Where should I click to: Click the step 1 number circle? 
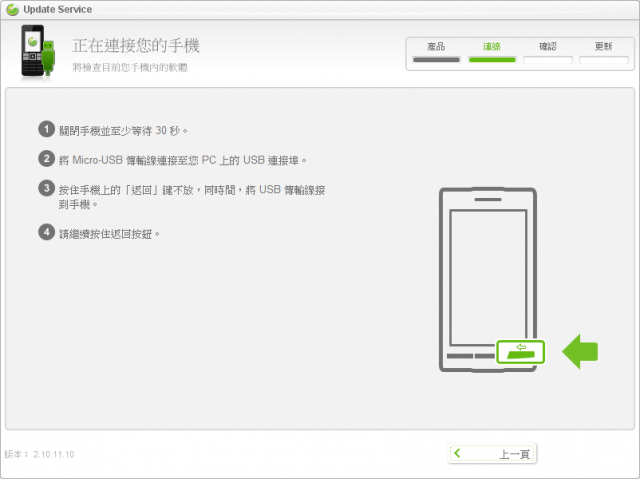[x=47, y=129]
